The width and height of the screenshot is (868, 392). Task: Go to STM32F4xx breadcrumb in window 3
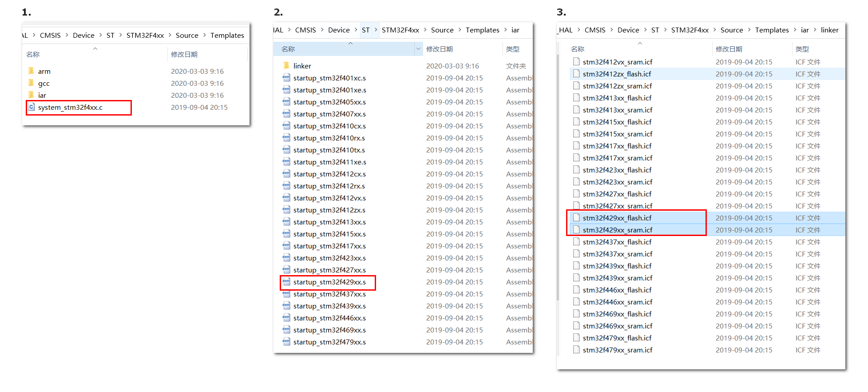pos(690,30)
